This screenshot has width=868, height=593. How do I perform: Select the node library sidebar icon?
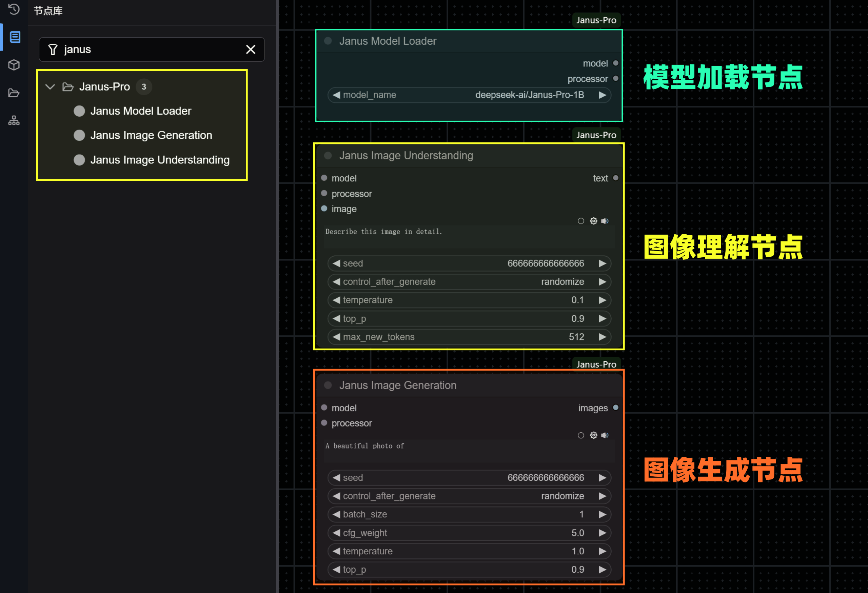point(15,37)
